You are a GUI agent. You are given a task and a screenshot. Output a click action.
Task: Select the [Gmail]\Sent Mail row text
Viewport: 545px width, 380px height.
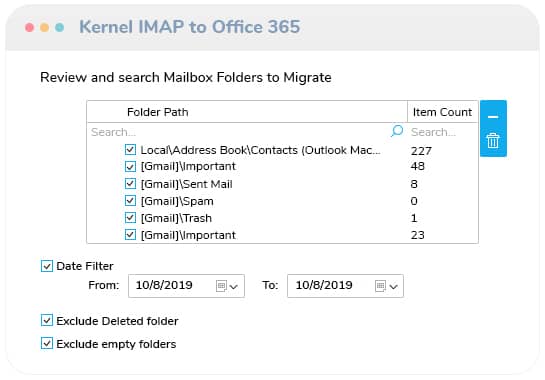pyautogui.click(x=187, y=184)
